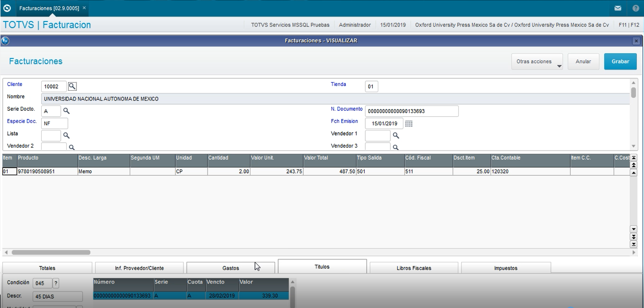This screenshot has height=308, width=644.
Task: Click the Anular button
Action: [583, 62]
